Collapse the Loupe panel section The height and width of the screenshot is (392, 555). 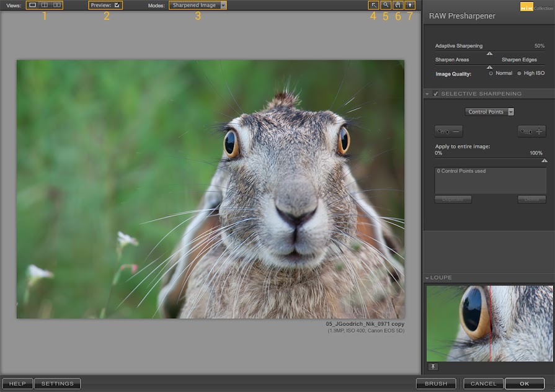[427, 278]
